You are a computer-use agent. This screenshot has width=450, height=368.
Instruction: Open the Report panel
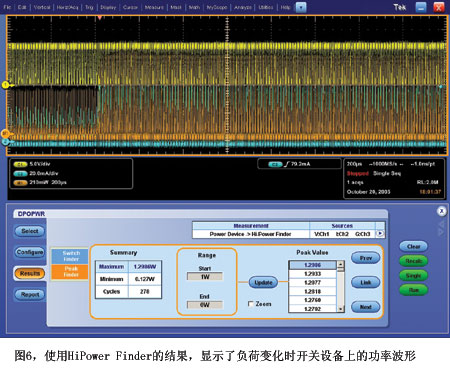pyautogui.click(x=30, y=295)
